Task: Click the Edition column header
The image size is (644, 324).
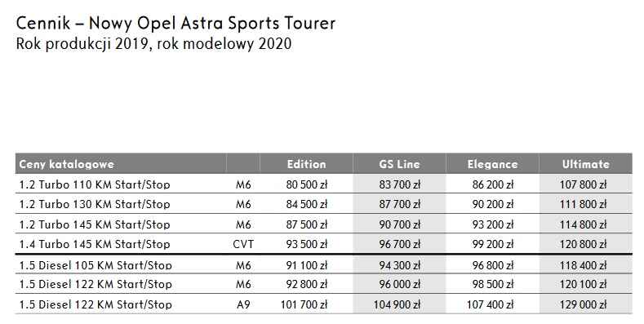Action: coord(306,164)
